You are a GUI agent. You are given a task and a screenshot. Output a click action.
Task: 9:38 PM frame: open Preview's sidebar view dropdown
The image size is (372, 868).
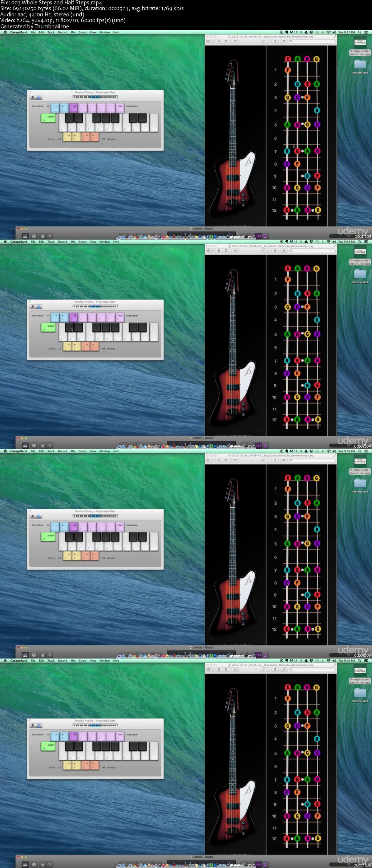tap(210, 251)
